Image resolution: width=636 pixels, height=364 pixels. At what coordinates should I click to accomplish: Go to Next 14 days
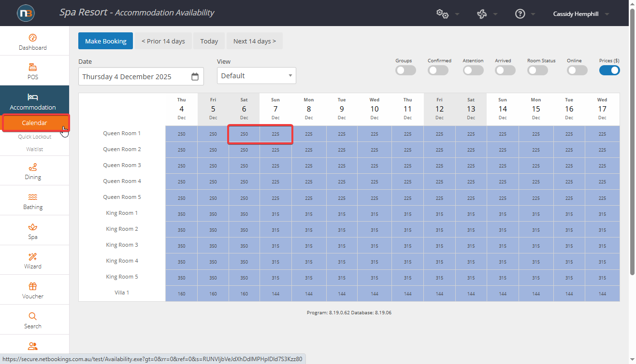tap(254, 41)
